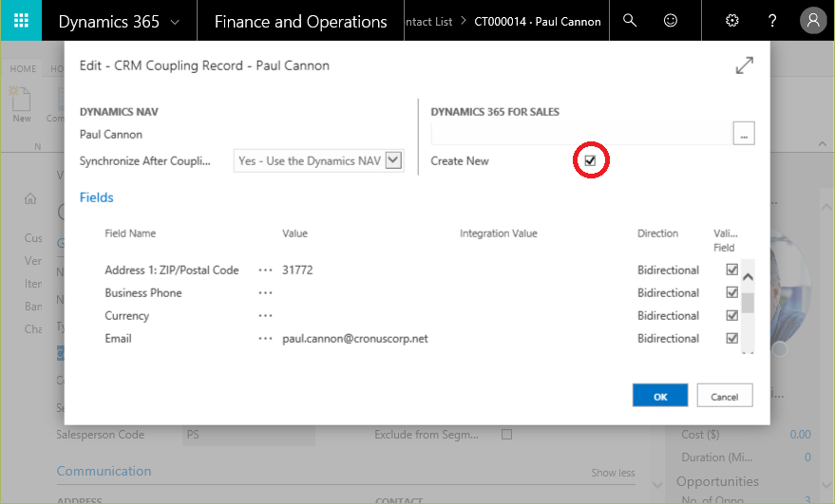Toggle the Create New checkbox
This screenshot has width=835, height=504.
click(x=590, y=160)
